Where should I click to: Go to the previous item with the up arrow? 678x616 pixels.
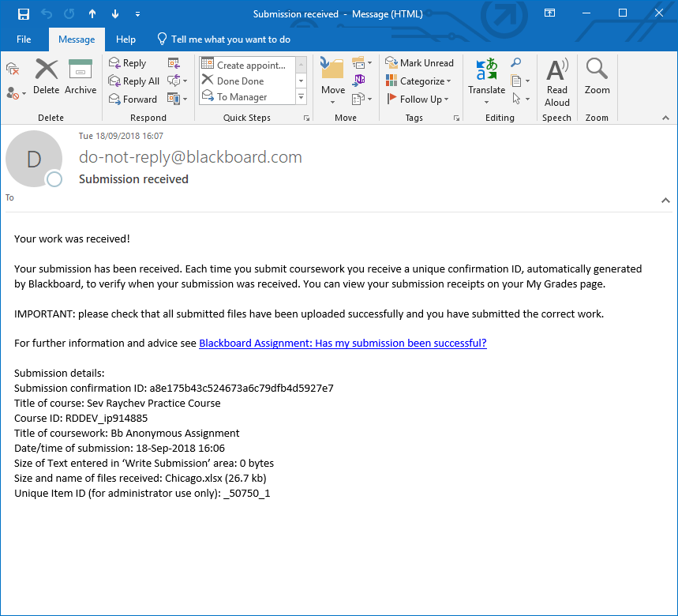pyautogui.click(x=92, y=14)
